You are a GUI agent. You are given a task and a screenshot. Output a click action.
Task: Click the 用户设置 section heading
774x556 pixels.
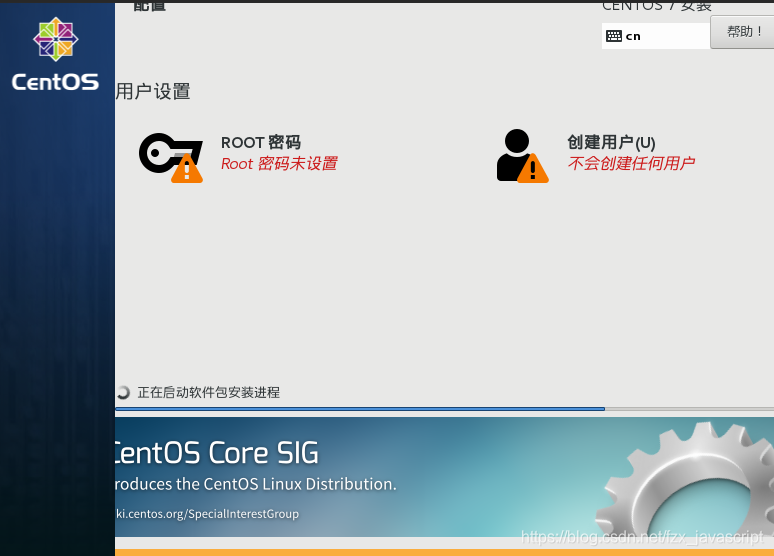153,91
